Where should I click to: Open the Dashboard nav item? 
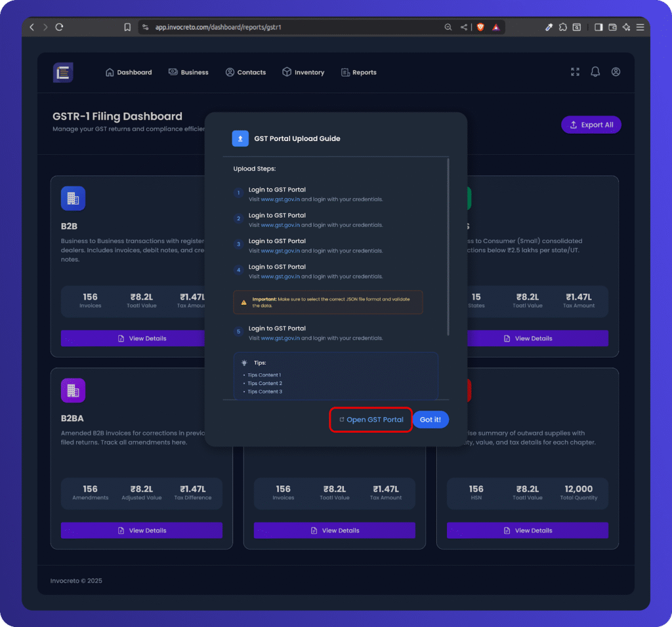click(129, 72)
